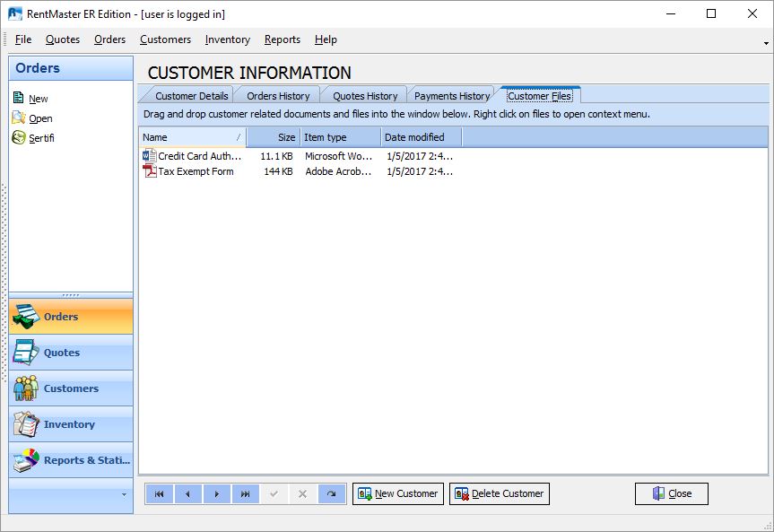Sort files by Date modified column
774x532 pixels.
click(421, 137)
